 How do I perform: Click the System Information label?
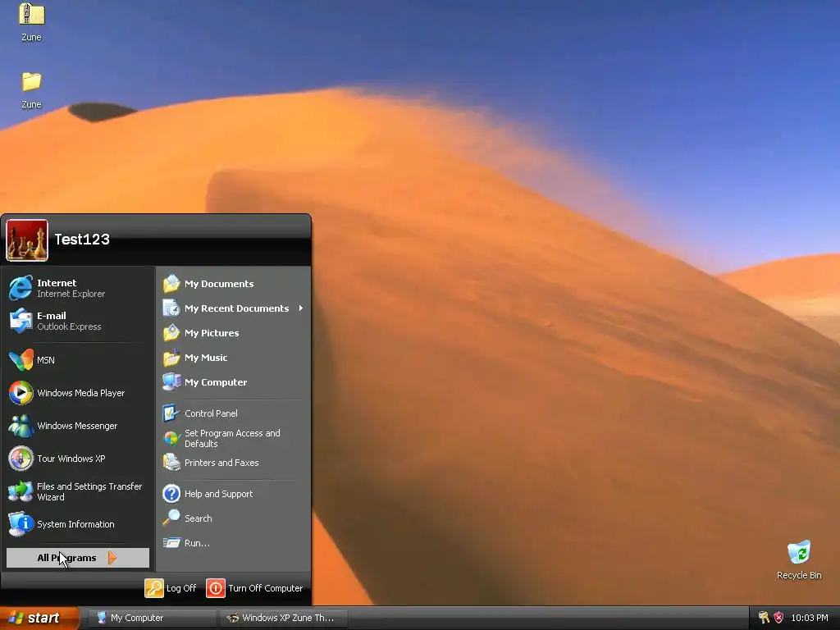tap(75, 524)
